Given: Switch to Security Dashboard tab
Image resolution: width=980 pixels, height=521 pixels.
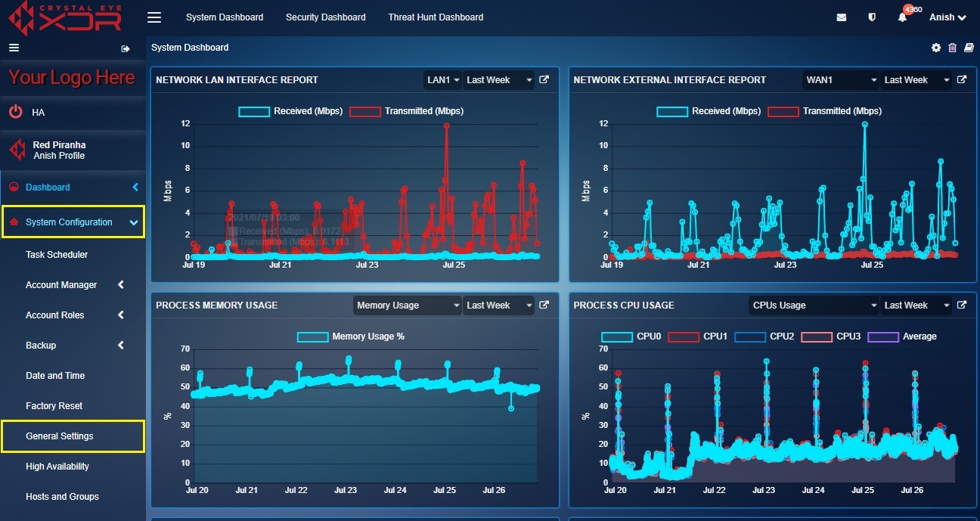Looking at the screenshot, I should click(x=326, y=17).
